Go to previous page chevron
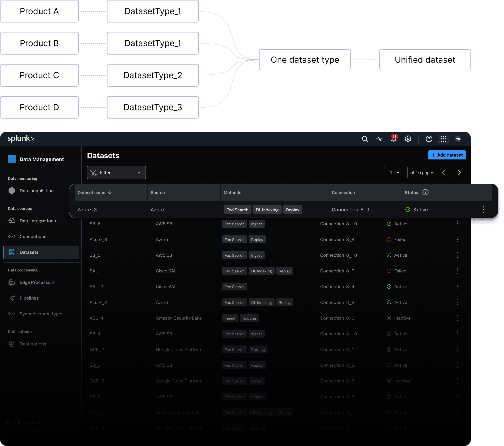The width and height of the screenshot is (504, 446). pyautogui.click(x=443, y=173)
